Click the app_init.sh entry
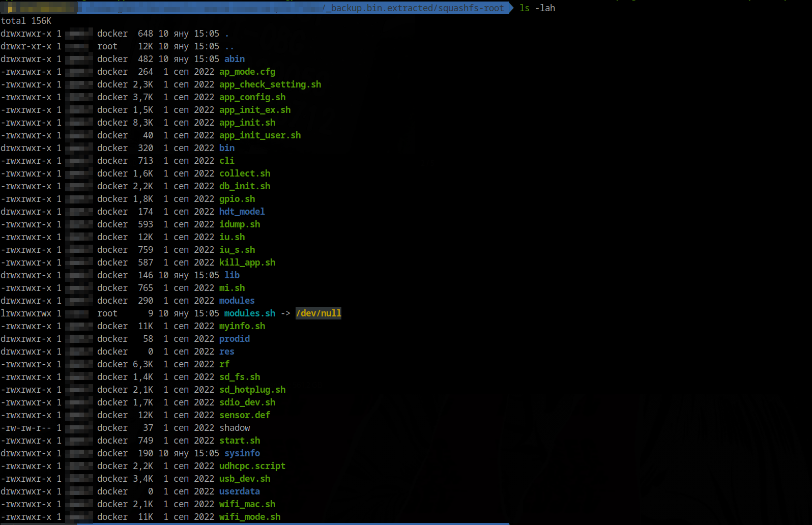Screen dimensions: 812x525 (x=247, y=123)
